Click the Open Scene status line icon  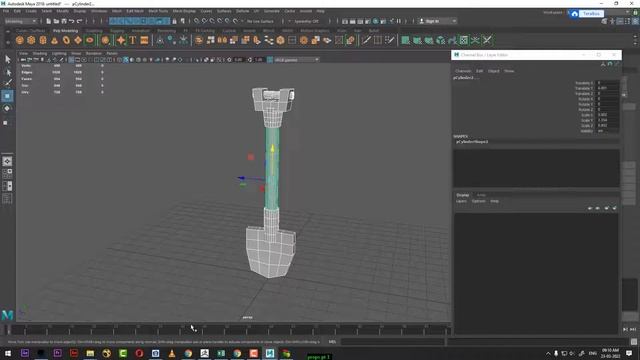[56, 21]
